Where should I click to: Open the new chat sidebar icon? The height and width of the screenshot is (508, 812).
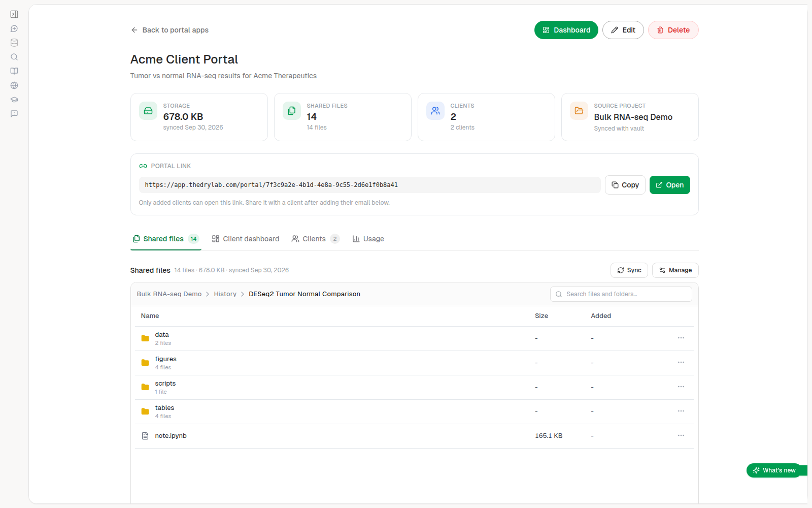click(x=14, y=28)
